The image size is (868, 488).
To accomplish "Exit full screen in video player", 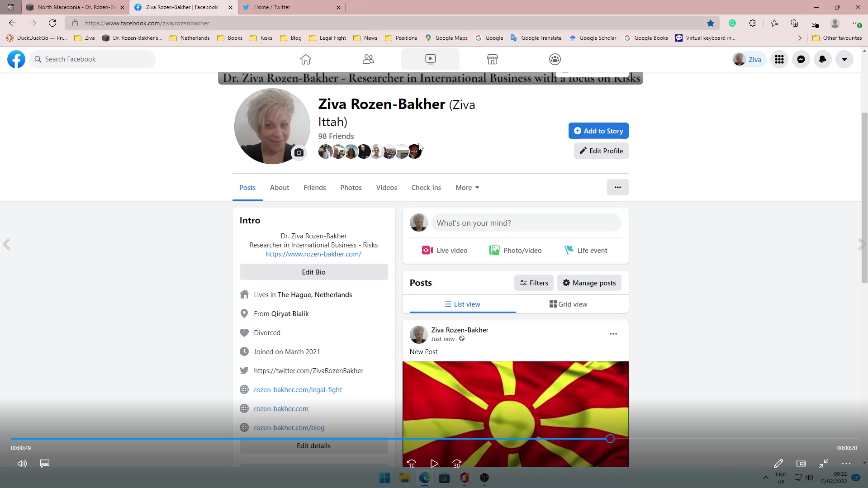I will tap(824, 464).
